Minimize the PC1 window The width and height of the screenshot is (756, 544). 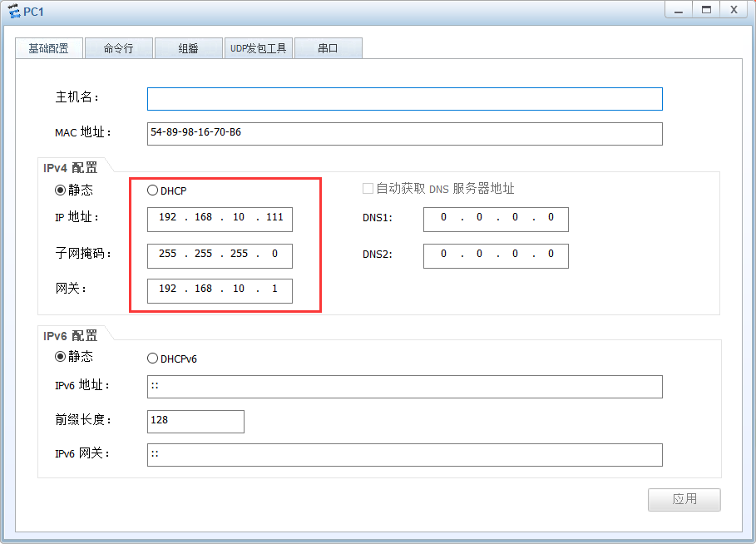679,10
